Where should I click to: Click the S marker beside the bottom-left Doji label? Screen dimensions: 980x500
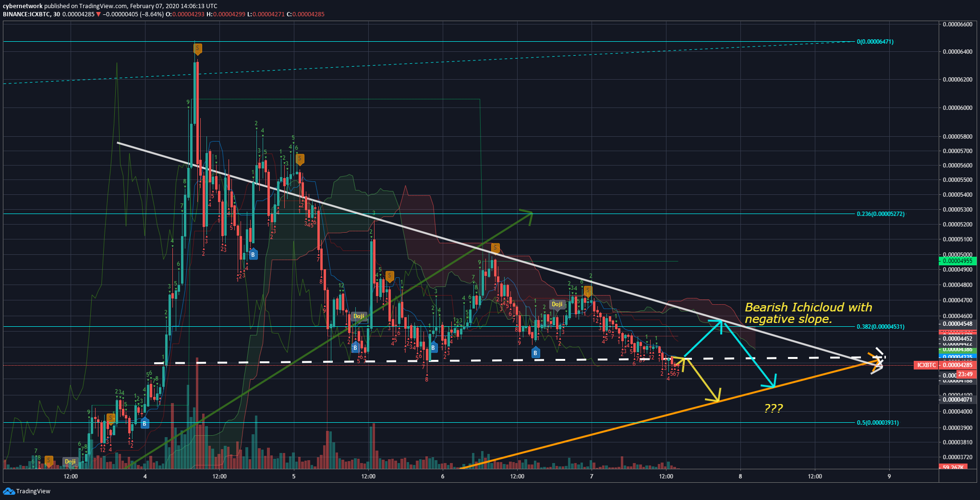(x=48, y=461)
